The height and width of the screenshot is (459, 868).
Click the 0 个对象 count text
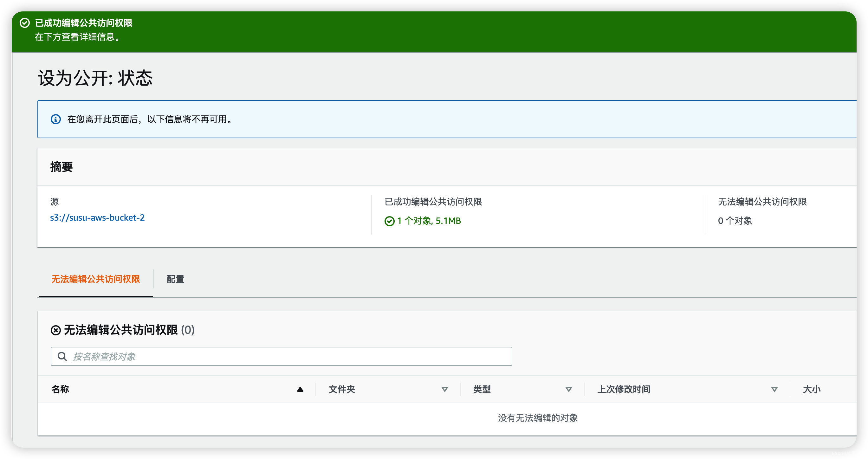tap(735, 221)
